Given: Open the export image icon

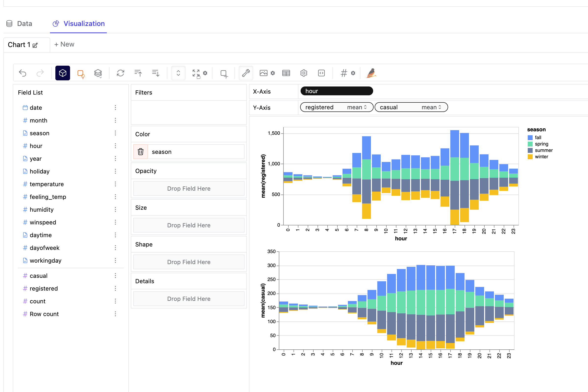Looking at the screenshot, I should pyautogui.click(x=264, y=73).
